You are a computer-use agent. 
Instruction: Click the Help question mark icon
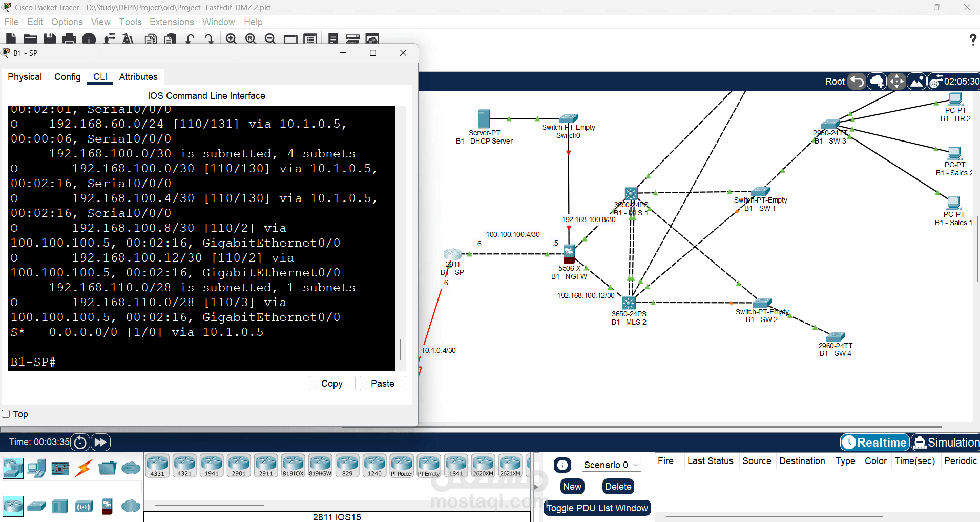973,39
